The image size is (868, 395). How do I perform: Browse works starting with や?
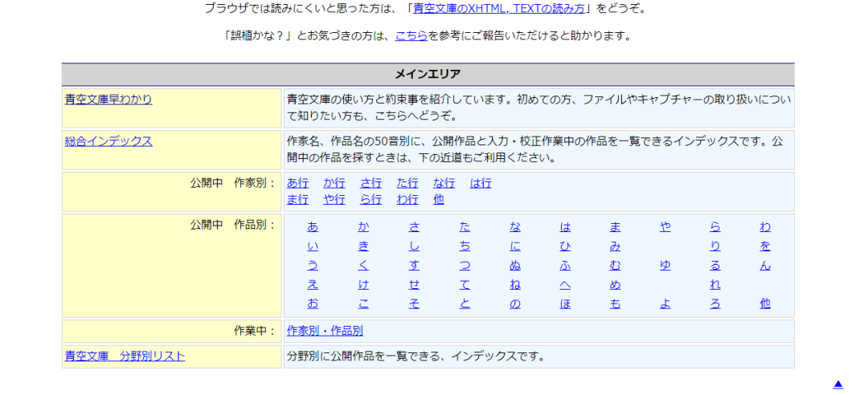[665, 226]
